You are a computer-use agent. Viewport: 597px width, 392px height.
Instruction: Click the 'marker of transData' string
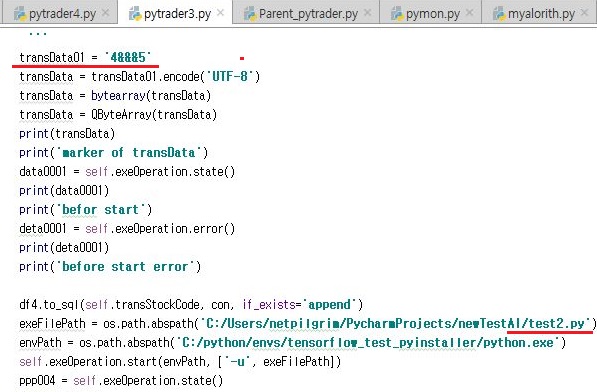pos(129,153)
